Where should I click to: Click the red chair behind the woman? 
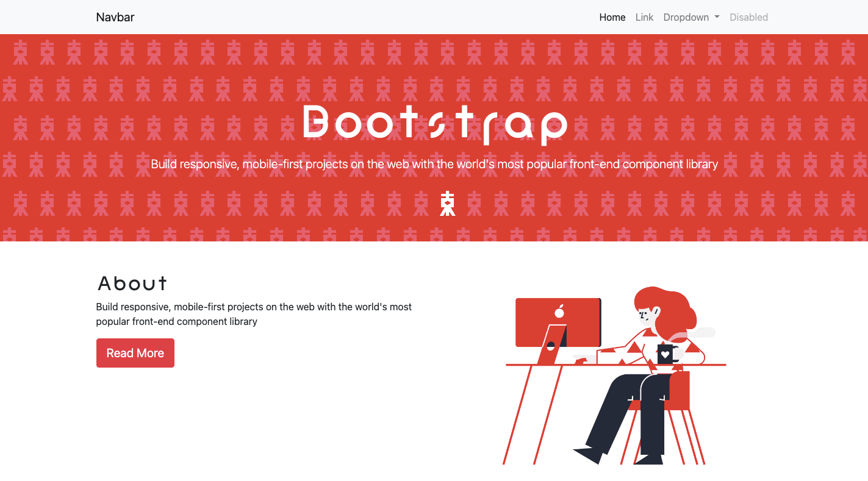pyautogui.click(x=680, y=390)
